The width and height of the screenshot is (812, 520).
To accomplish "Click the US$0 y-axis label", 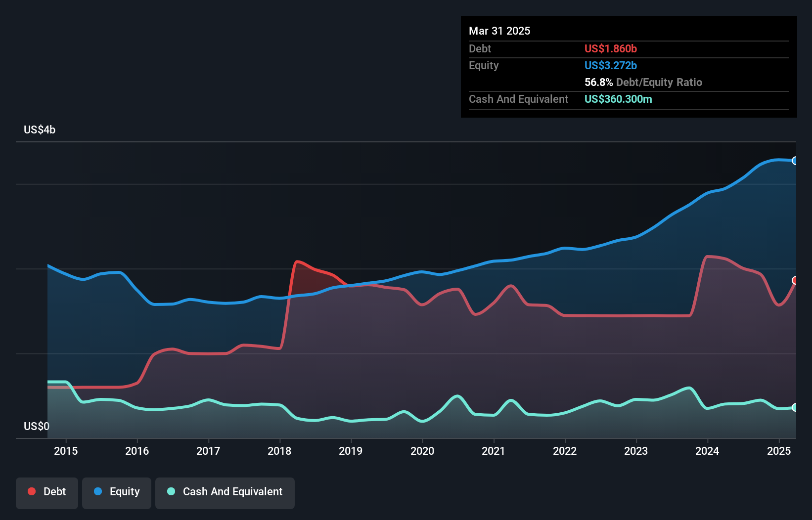I will pyautogui.click(x=37, y=426).
